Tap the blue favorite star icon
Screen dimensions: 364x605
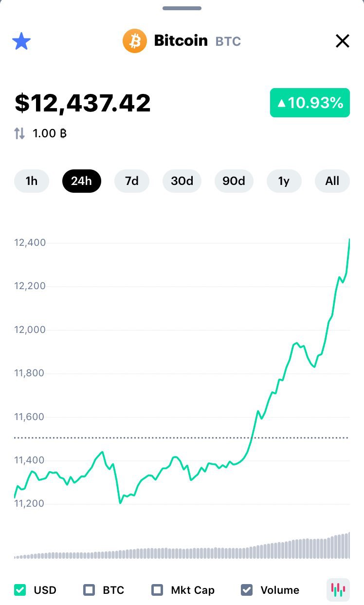click(21, 41)
